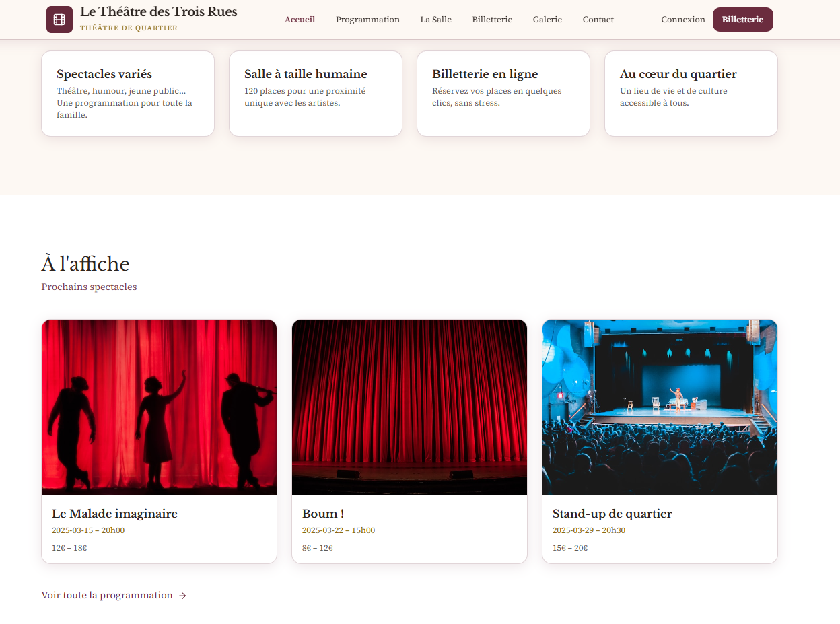Open La Salle page from navbar
The image size is (840, 624).
(435, 20)
